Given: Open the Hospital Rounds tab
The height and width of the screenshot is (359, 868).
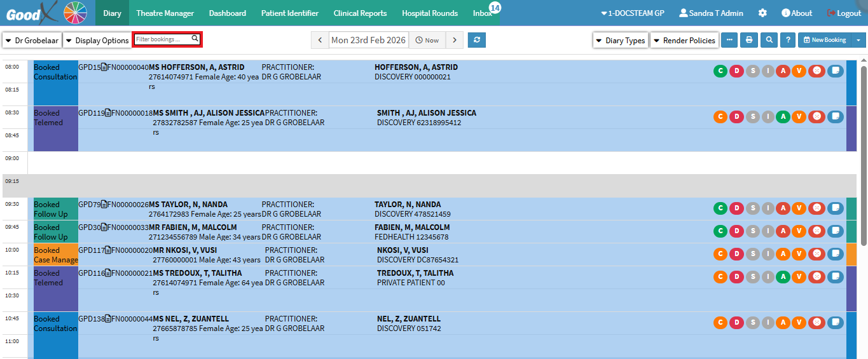Looking at the screenshot, I should point(430,13).
